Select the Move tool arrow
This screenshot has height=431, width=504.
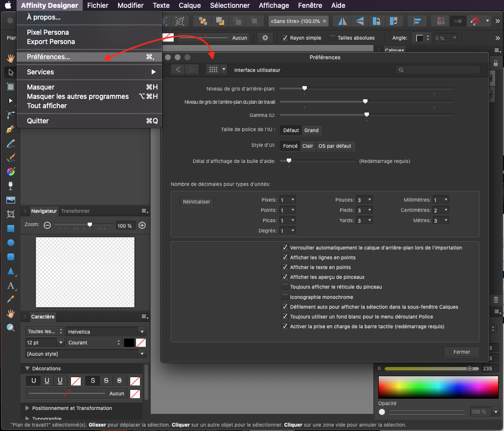11,72
